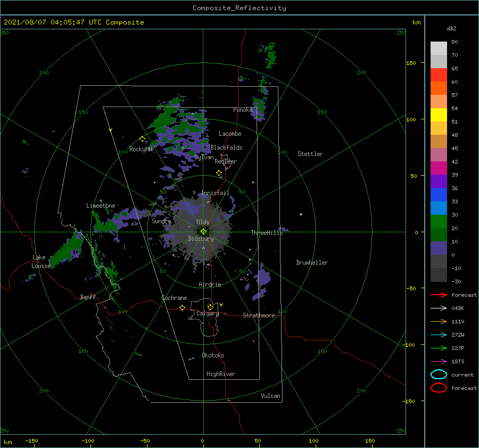The height and width of the screenshot is (448, 479).
Task: Click the yellow diamond marker above the Calgary label
Action: (210, 307)
